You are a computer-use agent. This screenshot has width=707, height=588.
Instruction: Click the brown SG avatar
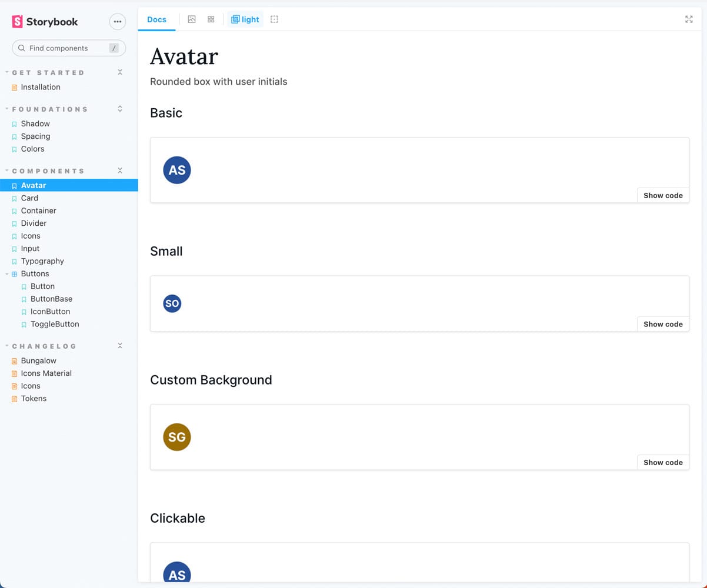pyautogui.click(x=177, y=437)
